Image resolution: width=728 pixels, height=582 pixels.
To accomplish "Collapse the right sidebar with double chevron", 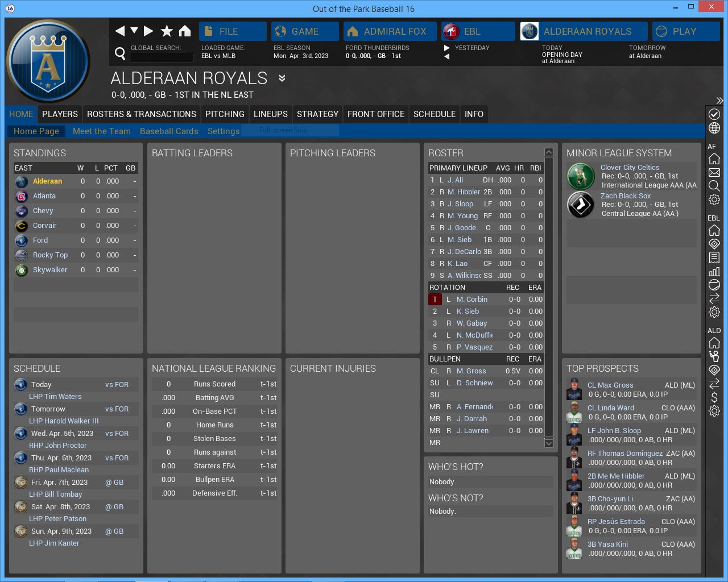I will coord(719,101).
